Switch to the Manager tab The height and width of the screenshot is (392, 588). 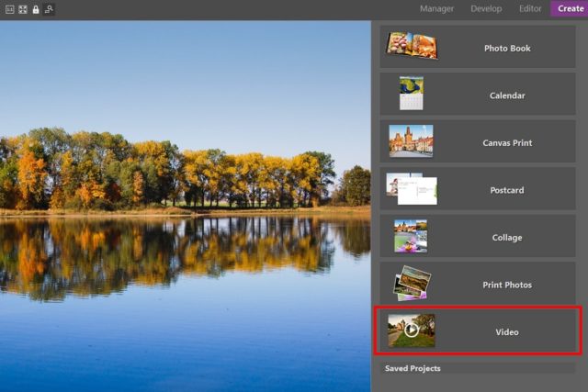point(436,8)
